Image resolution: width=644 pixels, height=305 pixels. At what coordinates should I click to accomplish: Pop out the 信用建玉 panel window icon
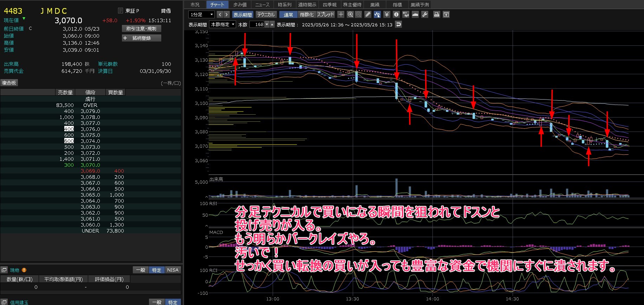pos(4,302)
